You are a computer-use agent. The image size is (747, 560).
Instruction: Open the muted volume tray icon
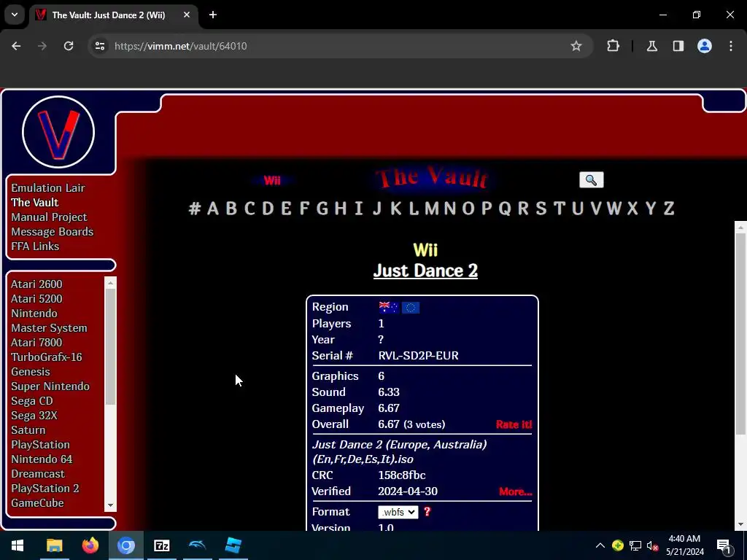coord(652,545)
